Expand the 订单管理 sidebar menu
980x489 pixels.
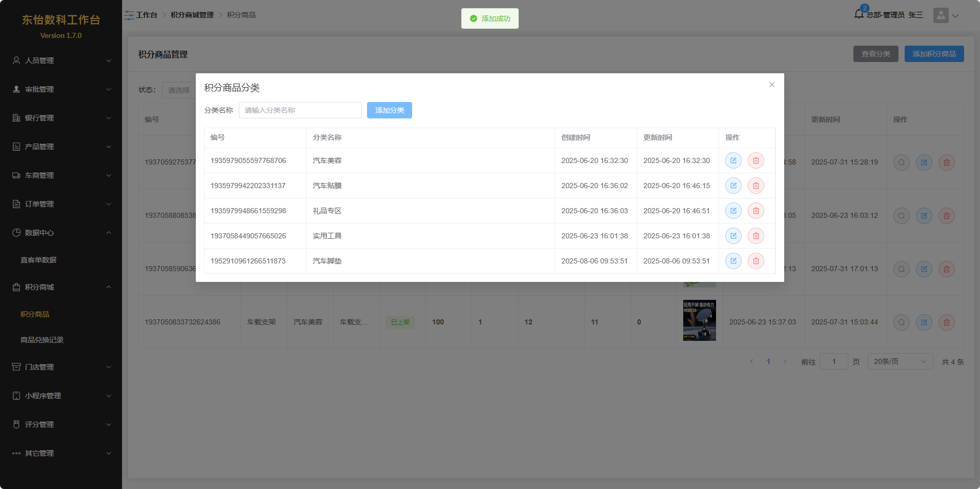(61, 204)
